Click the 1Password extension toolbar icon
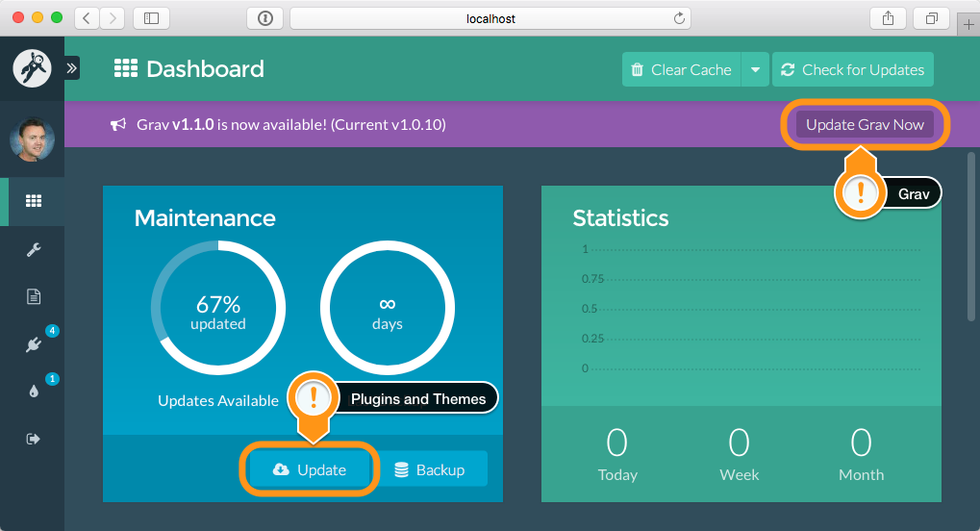Screen dimensions: 980x531 coord(265,18)
